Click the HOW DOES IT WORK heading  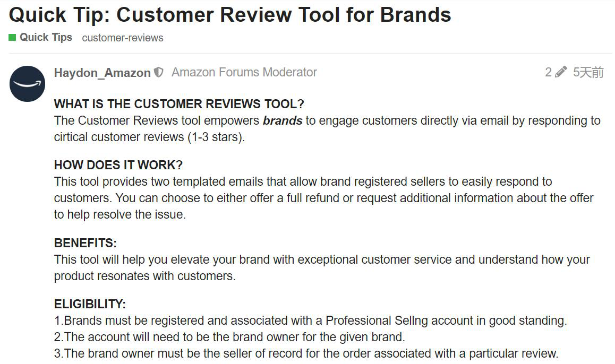click(x=118, y=165)
